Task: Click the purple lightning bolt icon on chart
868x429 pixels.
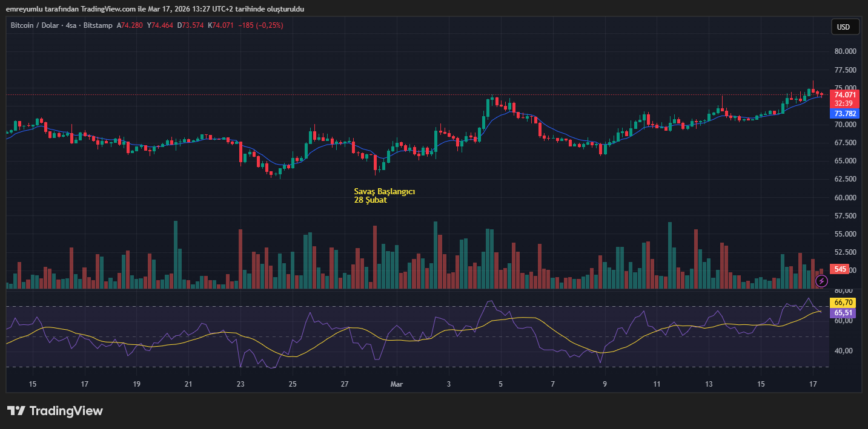Action: (x=821, y=281)
